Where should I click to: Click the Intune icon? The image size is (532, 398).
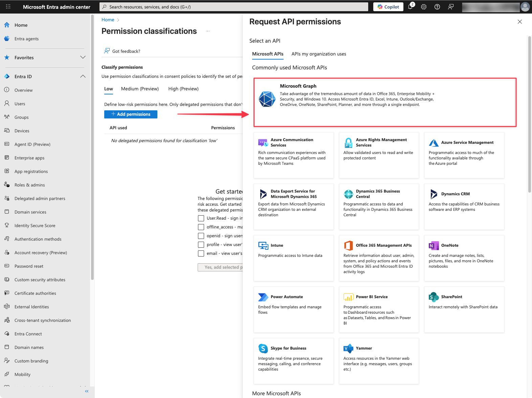pos(263,245)
